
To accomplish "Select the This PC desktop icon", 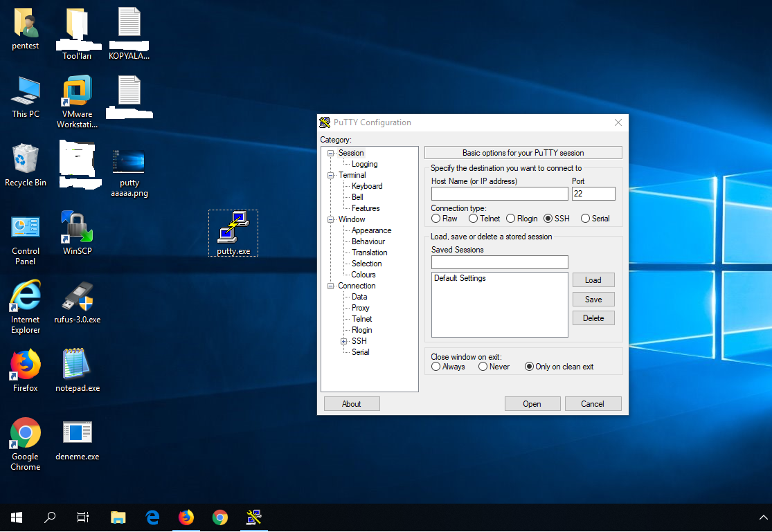I will [25, 98].
